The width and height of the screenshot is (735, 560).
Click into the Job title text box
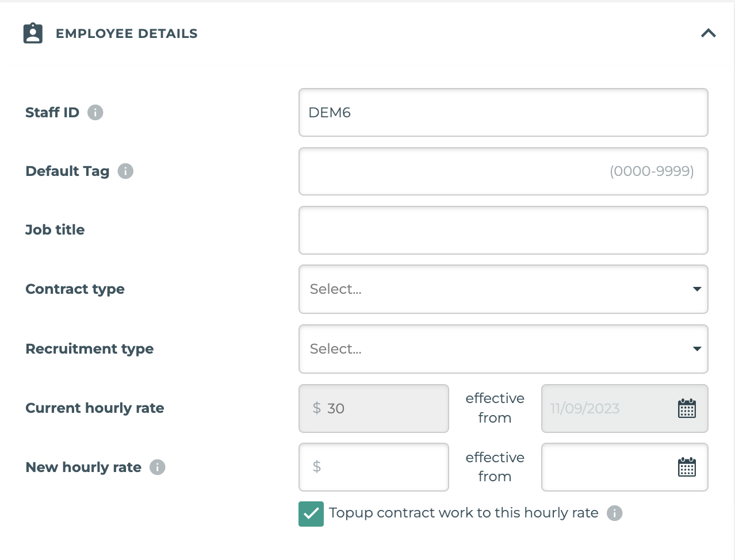(x=503, y=230)
